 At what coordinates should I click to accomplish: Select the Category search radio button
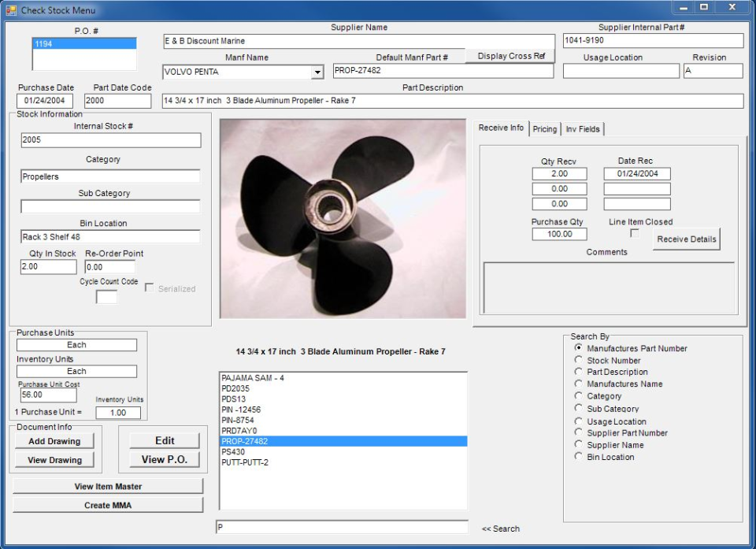coord(577,396)
